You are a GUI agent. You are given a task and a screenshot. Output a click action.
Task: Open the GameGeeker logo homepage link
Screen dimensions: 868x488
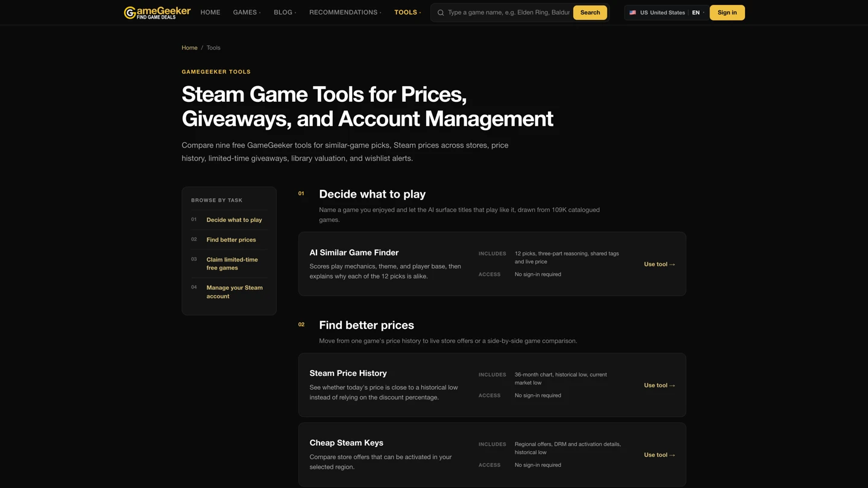(x=157, y=13)
